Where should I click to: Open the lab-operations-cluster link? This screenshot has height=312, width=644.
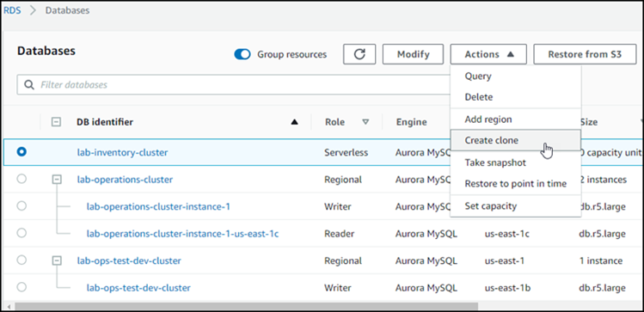click(125, 180)
